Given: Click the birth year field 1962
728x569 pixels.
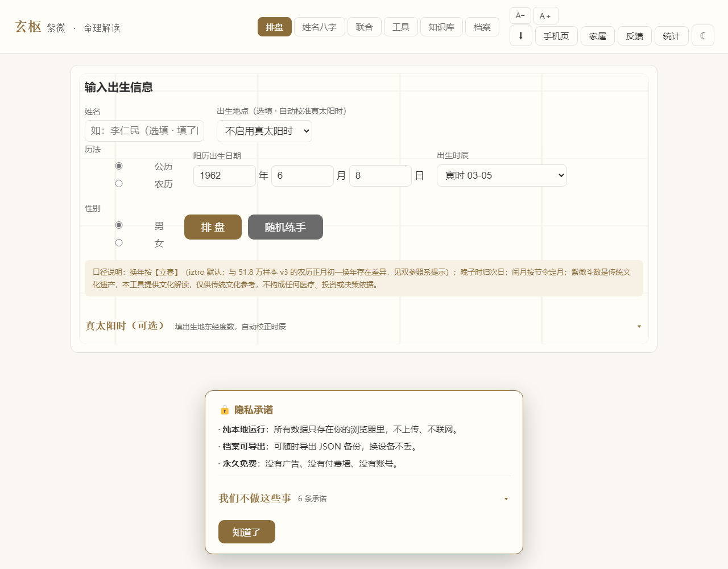Looking at the screenshot, I should (x=225, y=175).
